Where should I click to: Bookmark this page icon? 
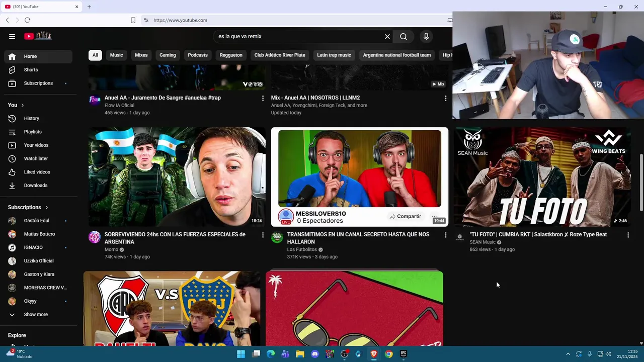click(x=133, y=20)
